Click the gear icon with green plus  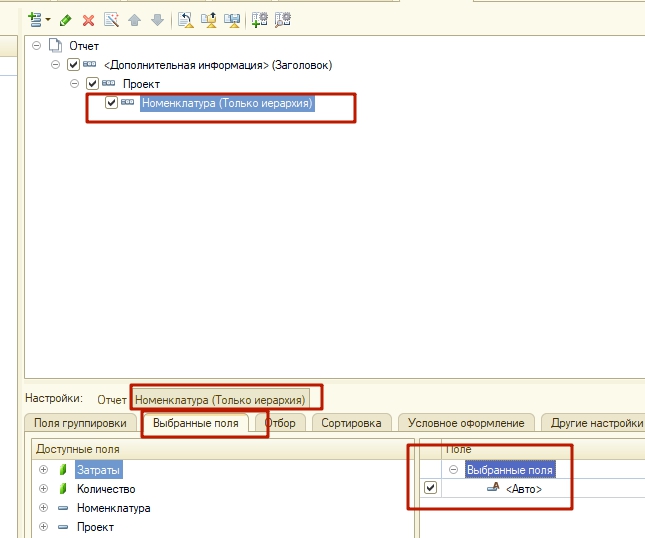click(x=259, y=19)
